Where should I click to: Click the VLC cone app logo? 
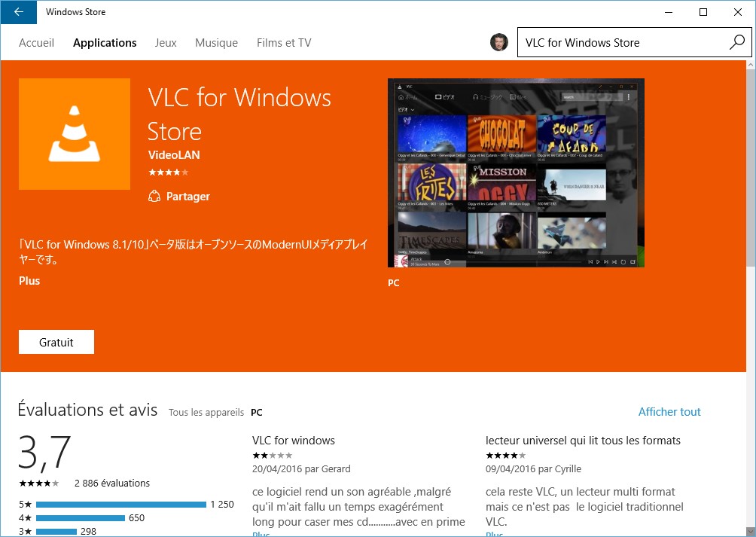pos(75,134)
